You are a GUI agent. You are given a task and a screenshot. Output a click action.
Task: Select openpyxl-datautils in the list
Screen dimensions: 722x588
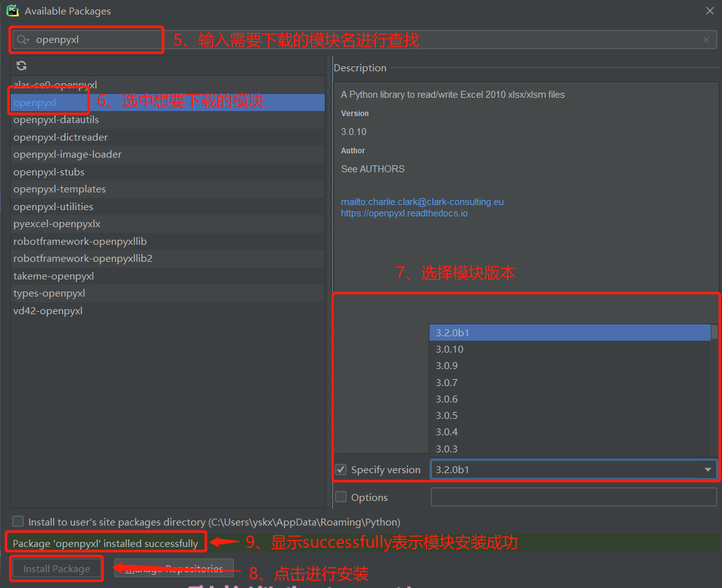(168, 120)
